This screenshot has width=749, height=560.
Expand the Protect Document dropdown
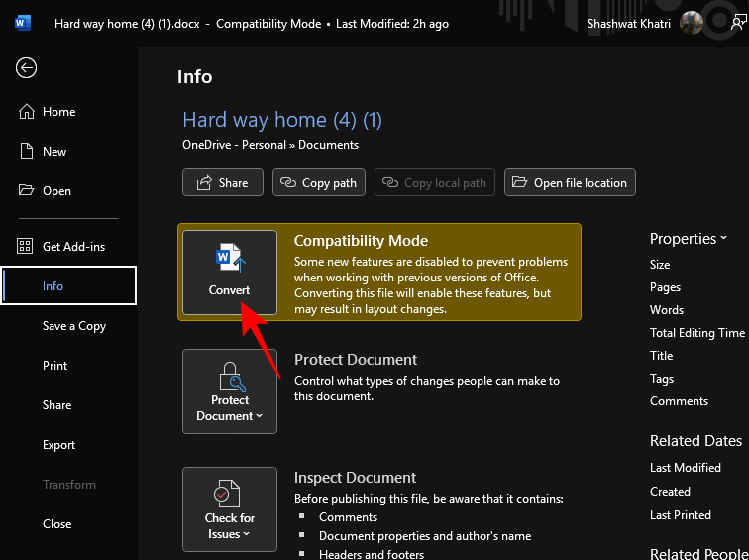tap(230, 391)
